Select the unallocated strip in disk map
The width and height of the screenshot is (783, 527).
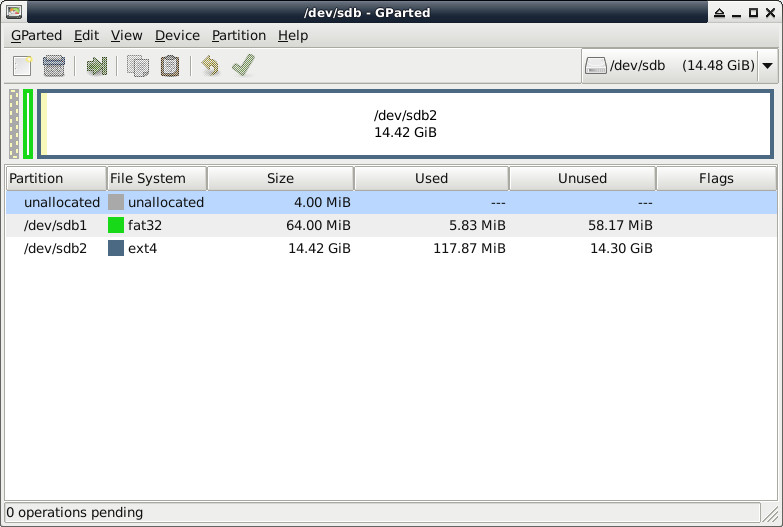pos(14,124)
